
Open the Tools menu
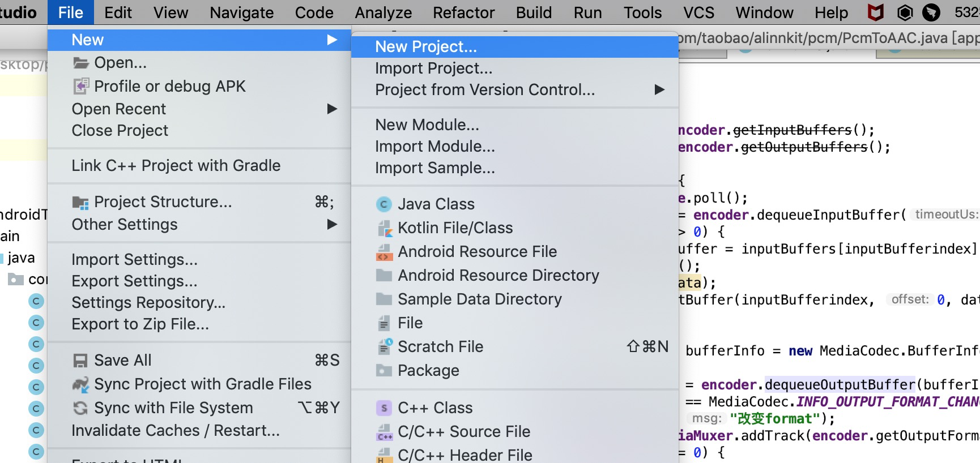click(642, 12)
